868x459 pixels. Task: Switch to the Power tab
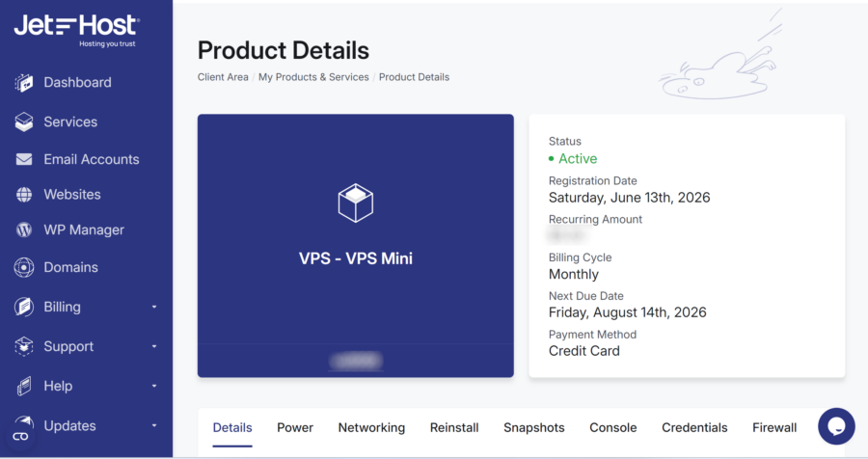[295, 428]
